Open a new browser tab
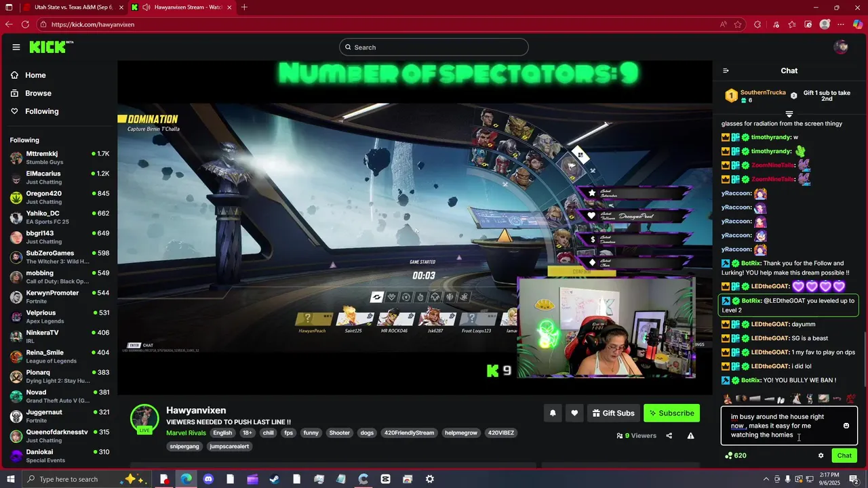The image size is (868, 488). pos(244,7)
